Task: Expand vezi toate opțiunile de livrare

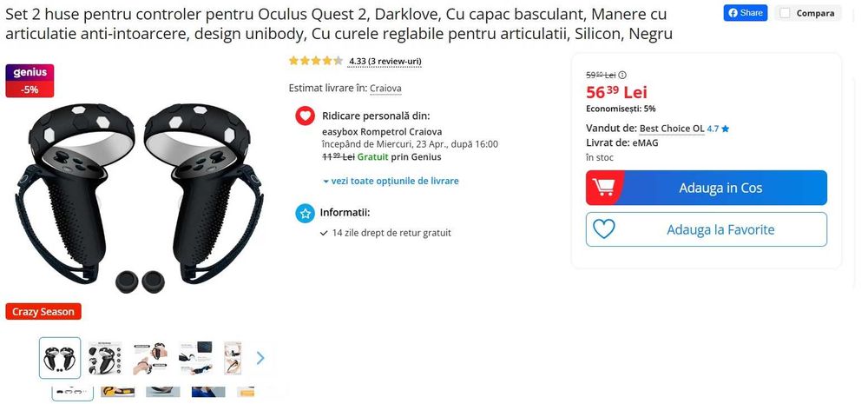Action: click(x=391, y=181)
